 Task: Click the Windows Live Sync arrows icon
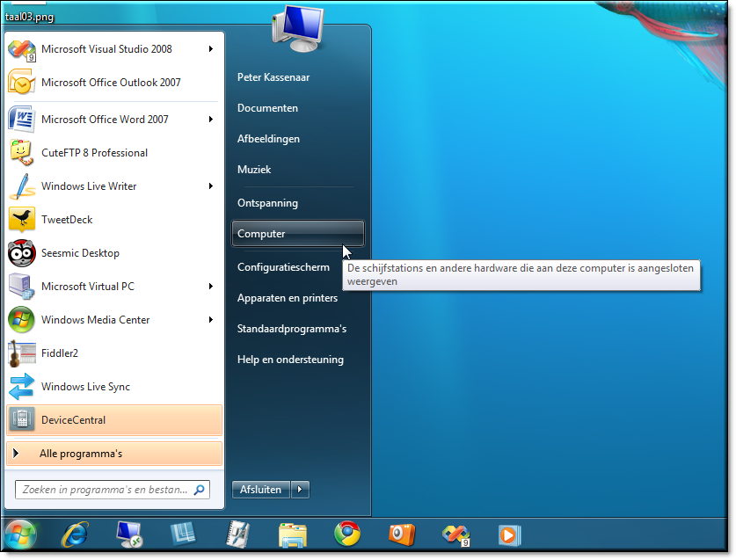click(22, 387)
